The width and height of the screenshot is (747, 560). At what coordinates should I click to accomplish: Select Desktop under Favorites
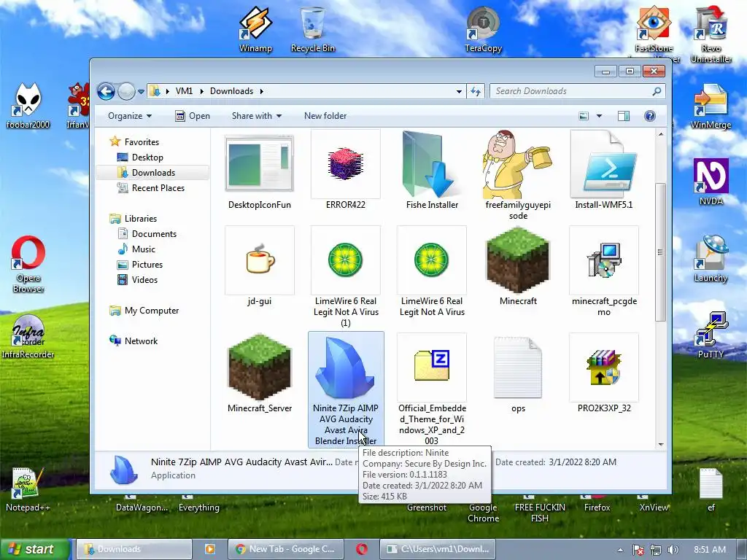point(147,157)
